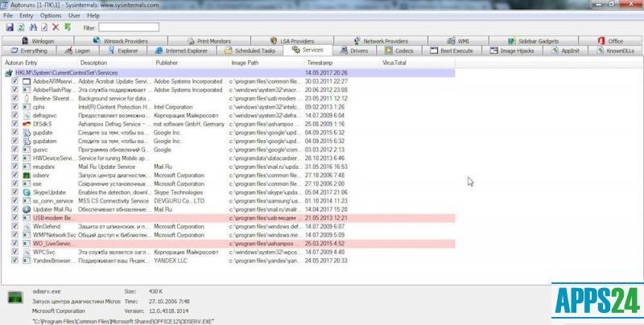Viewport: 644px width, 325px height.
Task: Disable the SkypeUpdate checkbox
Action: point(15,192)
